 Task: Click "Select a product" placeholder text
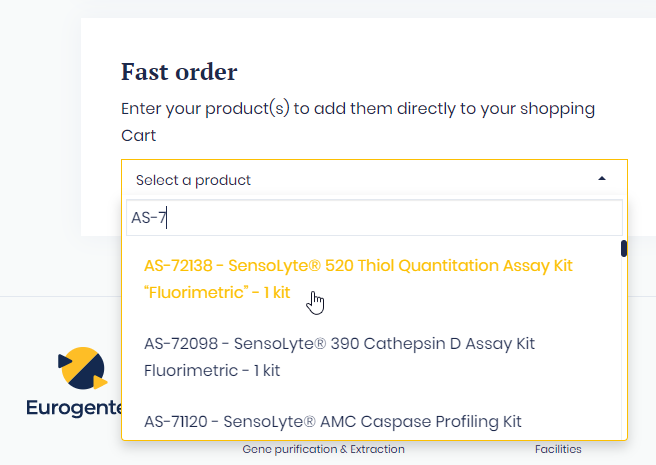pos(193,180)
